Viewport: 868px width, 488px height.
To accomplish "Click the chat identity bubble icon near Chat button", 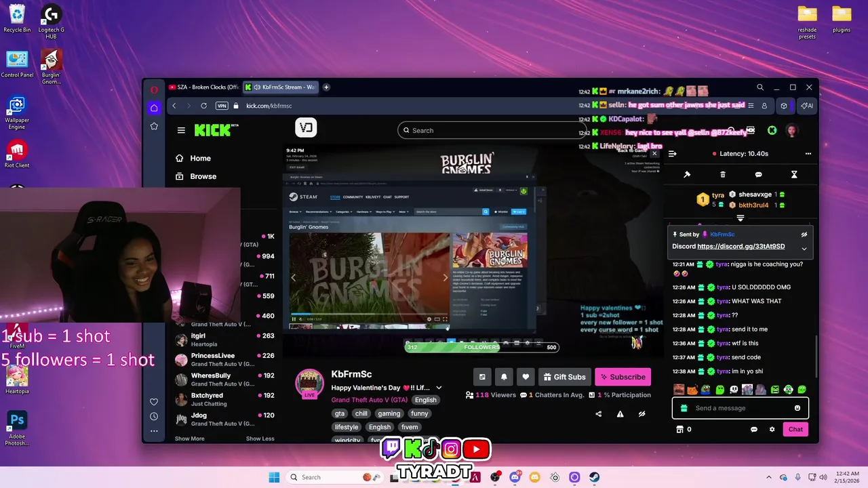I will [x=754, y=429].
